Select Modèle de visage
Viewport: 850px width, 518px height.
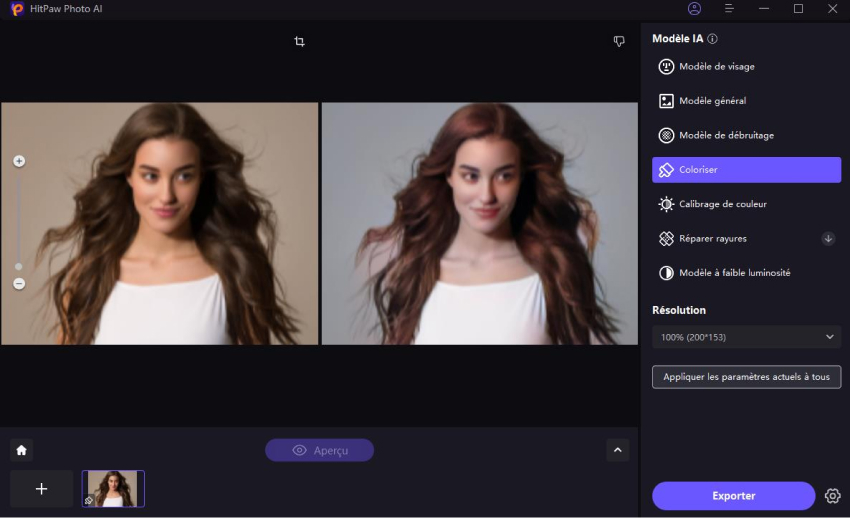pos(716,67)
